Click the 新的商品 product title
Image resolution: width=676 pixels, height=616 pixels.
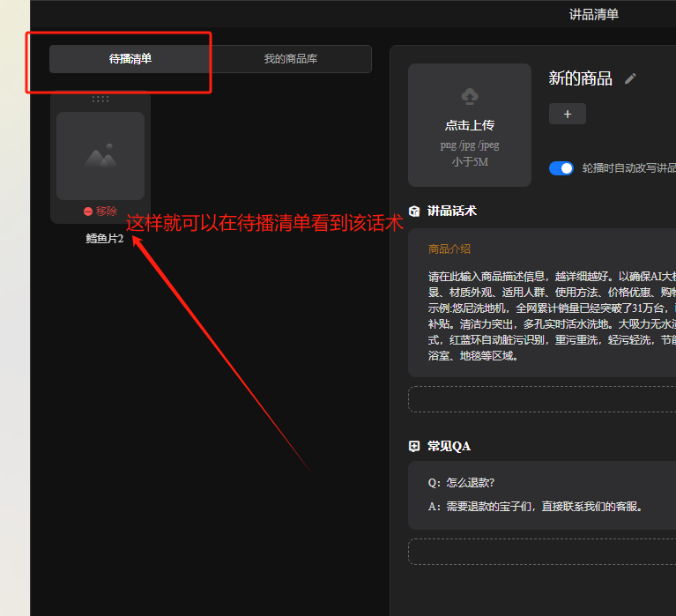point(580,78)
